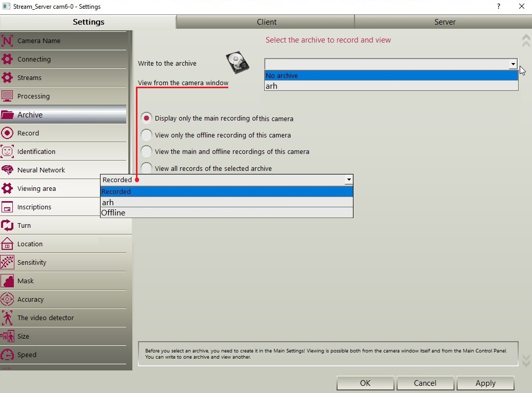Click the Connecting gear icon
This screenshot has width=532, height=393.
[7, 59]
